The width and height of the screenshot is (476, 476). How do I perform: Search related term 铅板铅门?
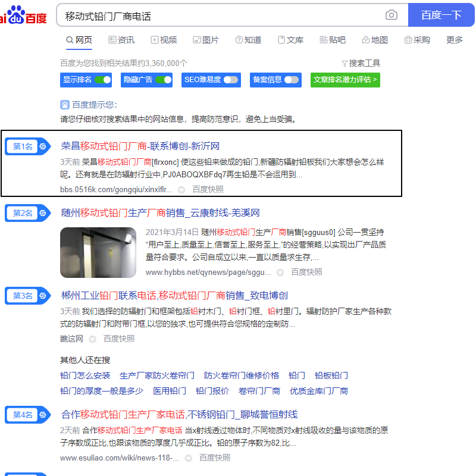pyautogui.click(x=331, y=375)
